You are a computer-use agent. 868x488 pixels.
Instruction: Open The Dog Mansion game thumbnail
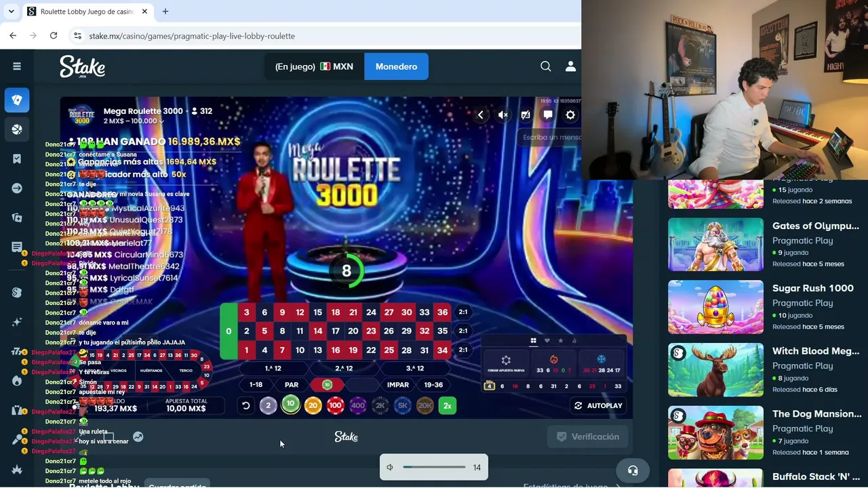(715, 432)
